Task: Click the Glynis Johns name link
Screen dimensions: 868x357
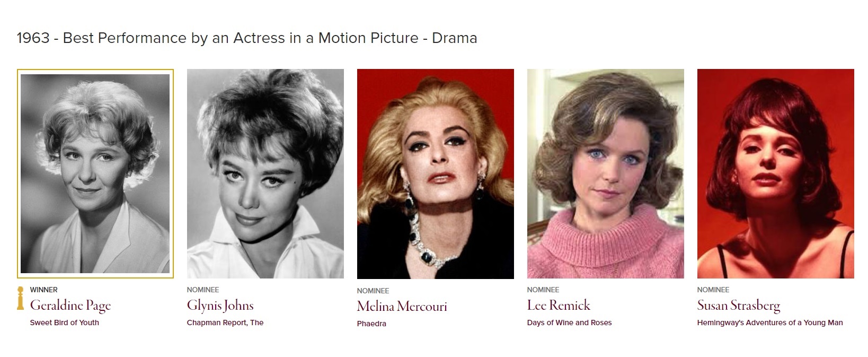Action: pyautogui.click(x=220, y=306)
